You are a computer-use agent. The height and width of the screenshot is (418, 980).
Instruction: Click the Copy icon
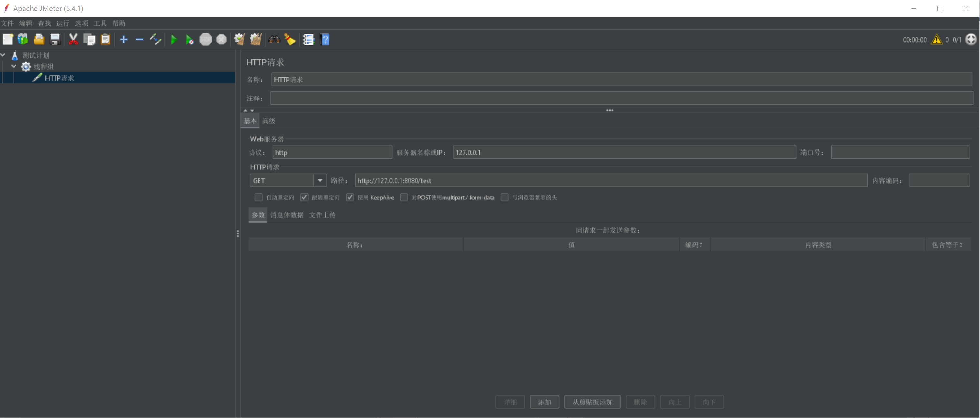[89, 40]
